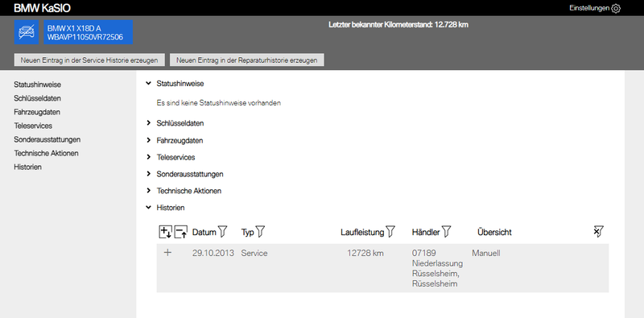Click Historien section title in content

pos(171,208)
